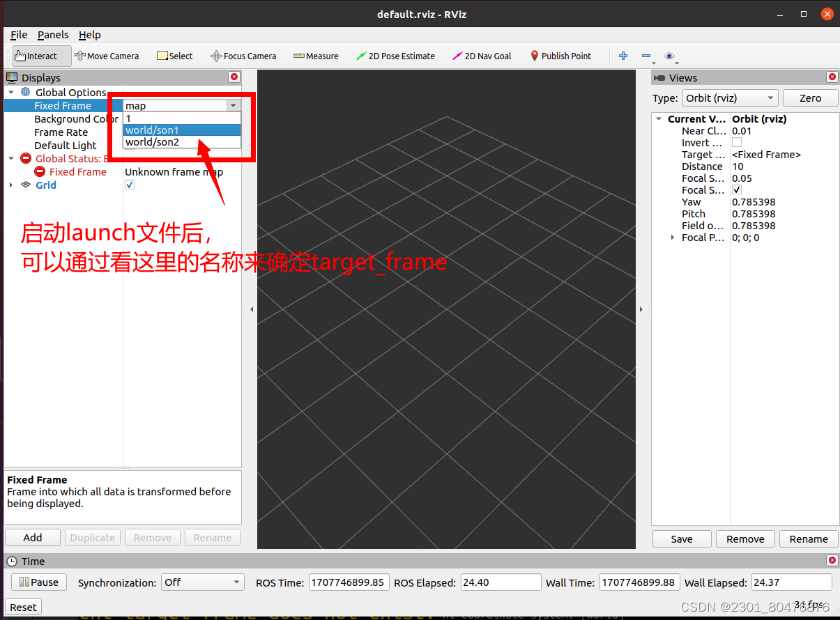
Task: Toggle the Focal Shape checkbox
Action: [x=737, y=189]
